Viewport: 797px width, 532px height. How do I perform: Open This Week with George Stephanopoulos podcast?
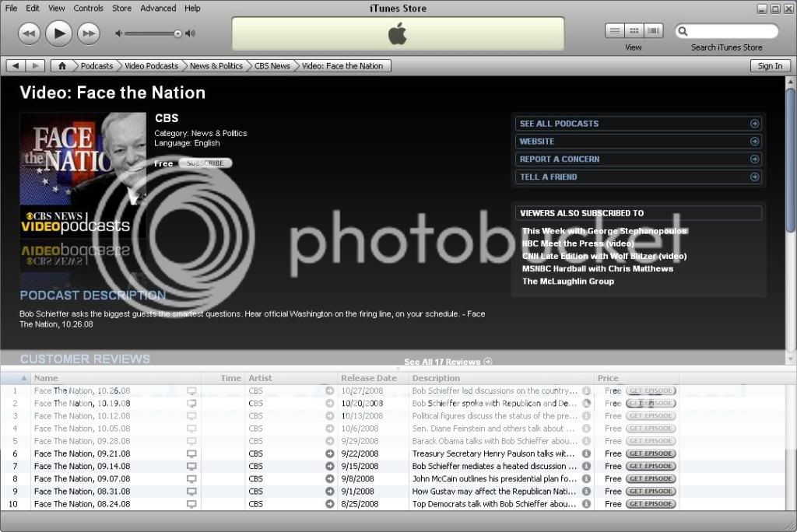click(x=604, y=231)
